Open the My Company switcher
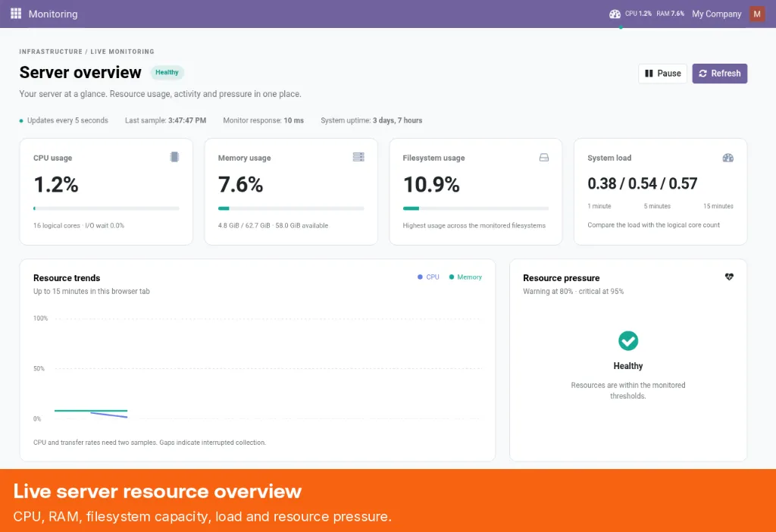Viewport: 776px width, 532px height. click(717, 14)
